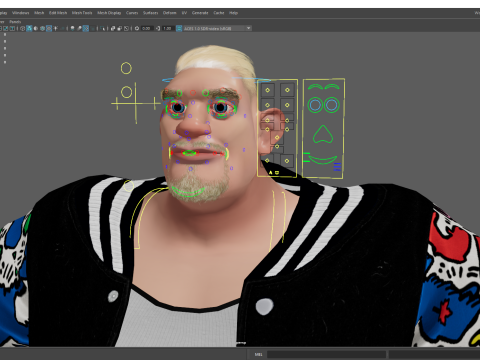The image size is (480, 360).
Task: Select yellow circle control on the cross
Action: pyautogui.click(x=126, y=92)
